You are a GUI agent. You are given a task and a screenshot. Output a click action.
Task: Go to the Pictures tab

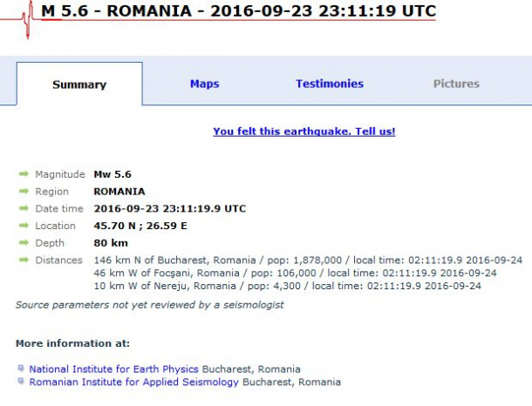[x=456, y=84]
